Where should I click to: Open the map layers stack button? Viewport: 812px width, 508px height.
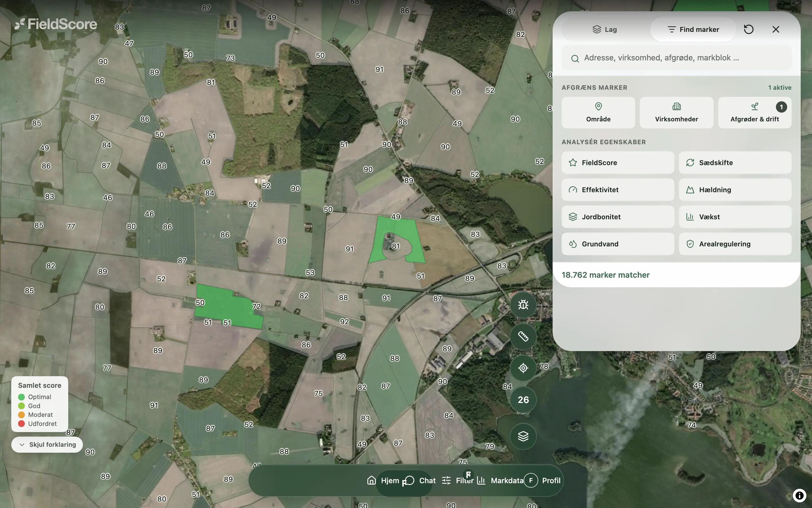pyautogui.click(x=523, y=436)
